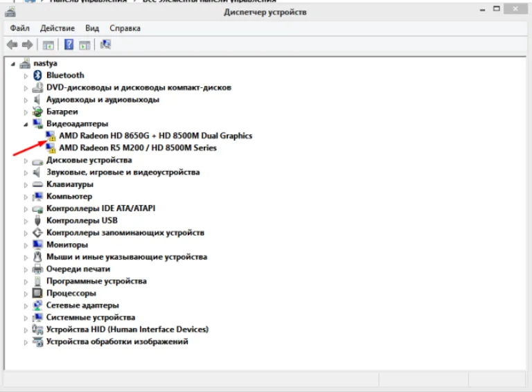The width and height of the screenshot is (532, 392).
Task: Click the scan for hardware changes icon
Action: [x=105, y=44]
